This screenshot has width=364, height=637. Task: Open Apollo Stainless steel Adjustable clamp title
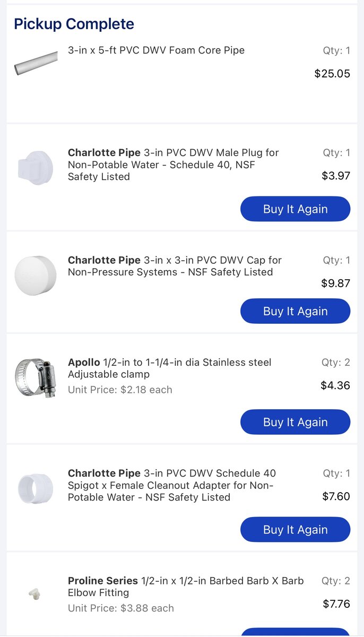click(x=170, y=368)
